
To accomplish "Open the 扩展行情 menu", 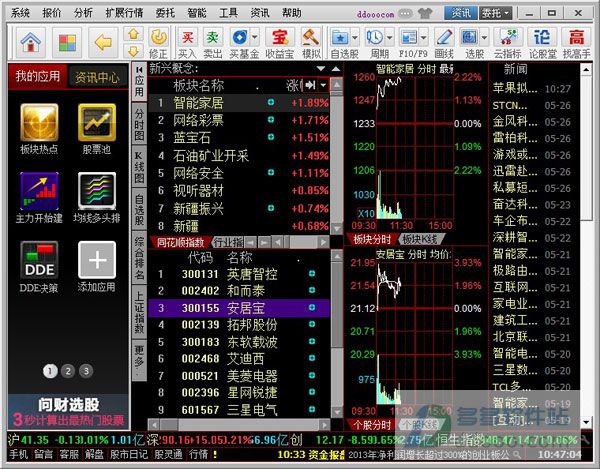I will pos(124,13).
